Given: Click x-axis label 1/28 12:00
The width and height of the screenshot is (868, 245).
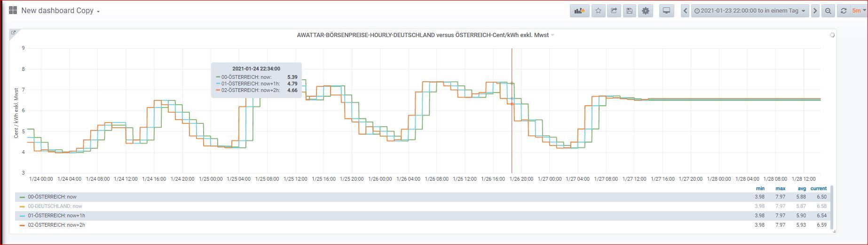Looking at the screenshot, I should tap(804, 179).
